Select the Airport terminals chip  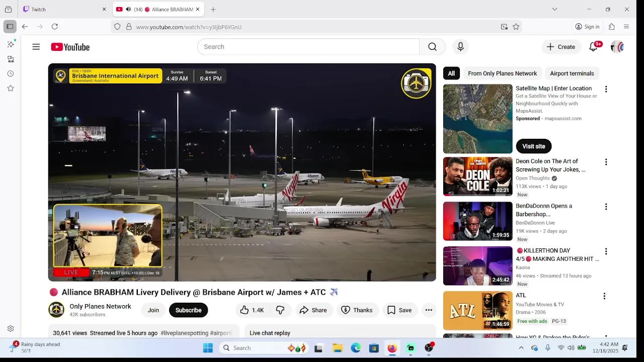(x=572, y=73)
